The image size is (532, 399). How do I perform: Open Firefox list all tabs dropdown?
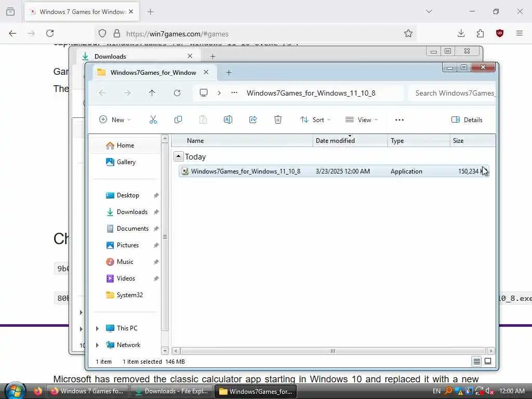429,11
